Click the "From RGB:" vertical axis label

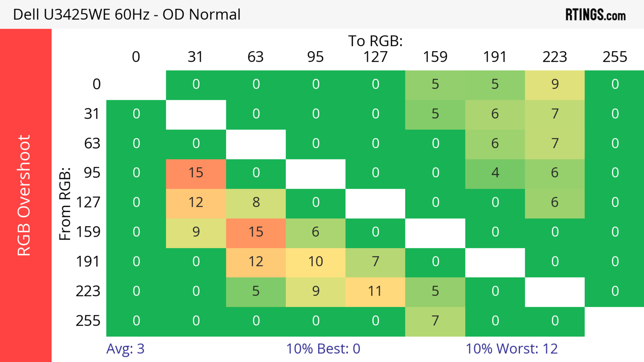pos(65,204)
